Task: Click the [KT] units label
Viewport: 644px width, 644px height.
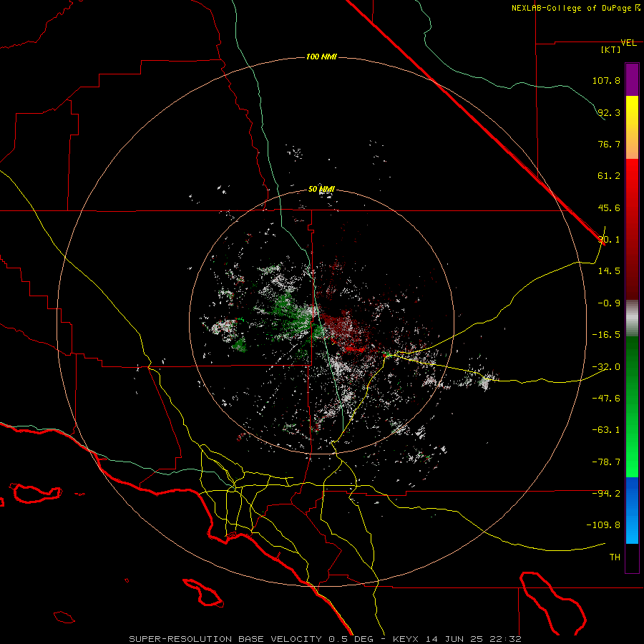Action: point(611,49)
